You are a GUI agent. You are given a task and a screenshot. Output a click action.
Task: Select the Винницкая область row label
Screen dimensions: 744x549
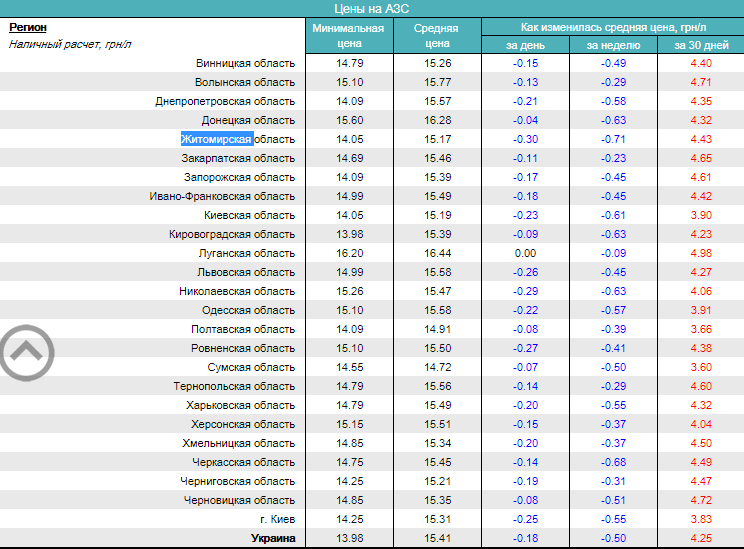pyautogui.click(x=245, y=63)
